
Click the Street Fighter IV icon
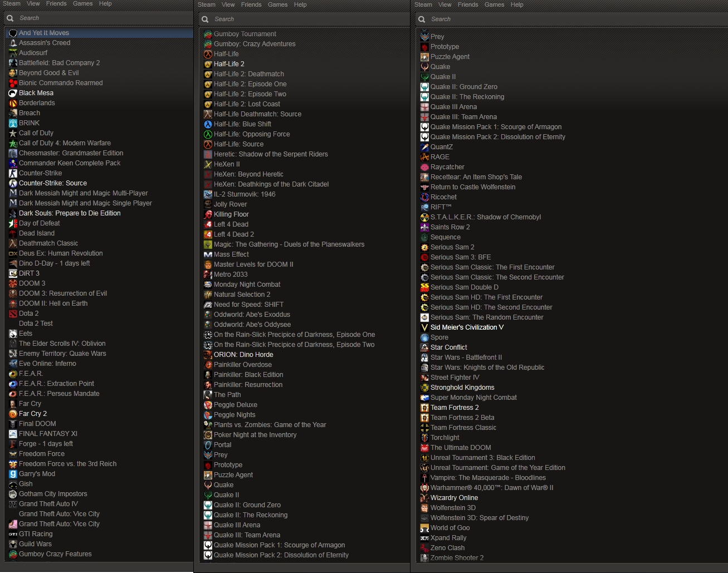[x=424, y=378]
